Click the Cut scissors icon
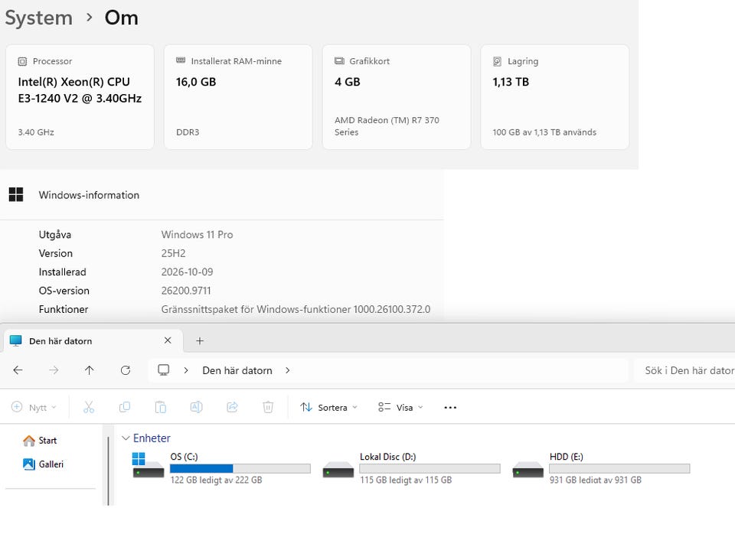 89,407
